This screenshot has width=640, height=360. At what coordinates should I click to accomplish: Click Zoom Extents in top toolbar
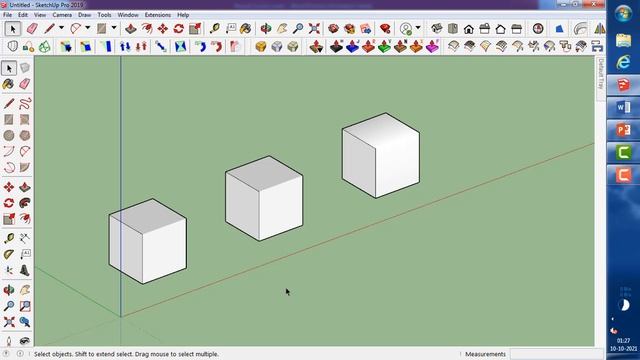coord(314,29)
